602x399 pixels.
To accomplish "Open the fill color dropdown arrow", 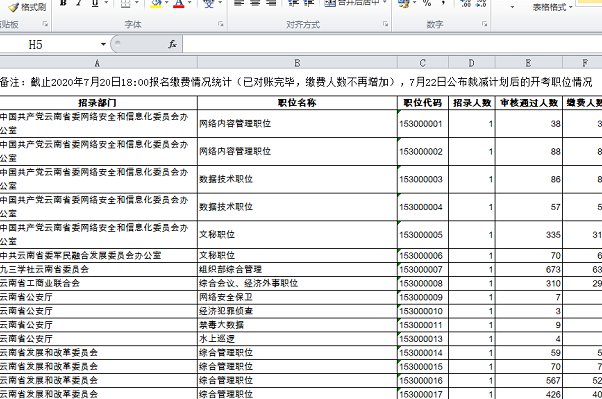I will click(167, 3).
